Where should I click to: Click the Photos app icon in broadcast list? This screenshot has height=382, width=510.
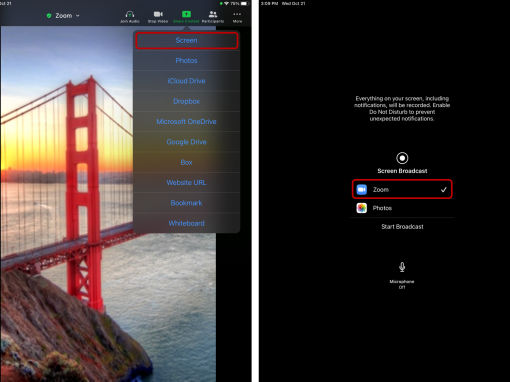(x=362, y=208)
